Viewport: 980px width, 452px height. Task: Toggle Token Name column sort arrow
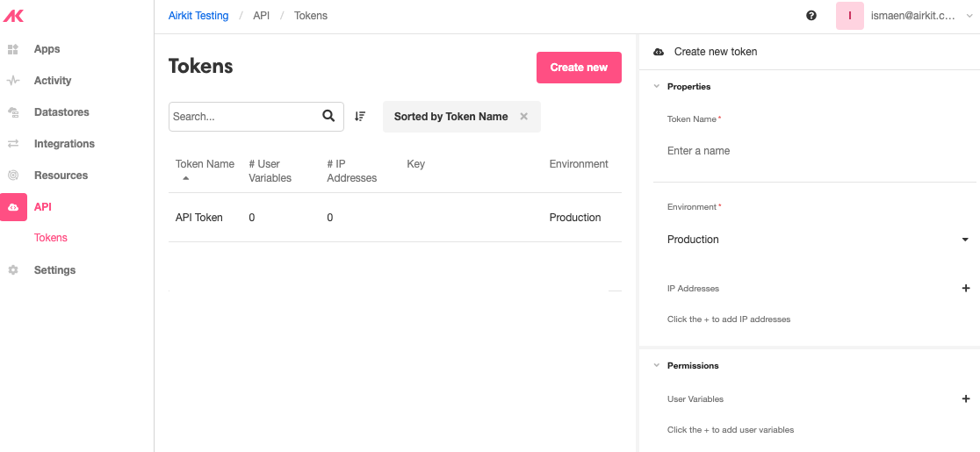pyautogui.click(x=185, y=178)
